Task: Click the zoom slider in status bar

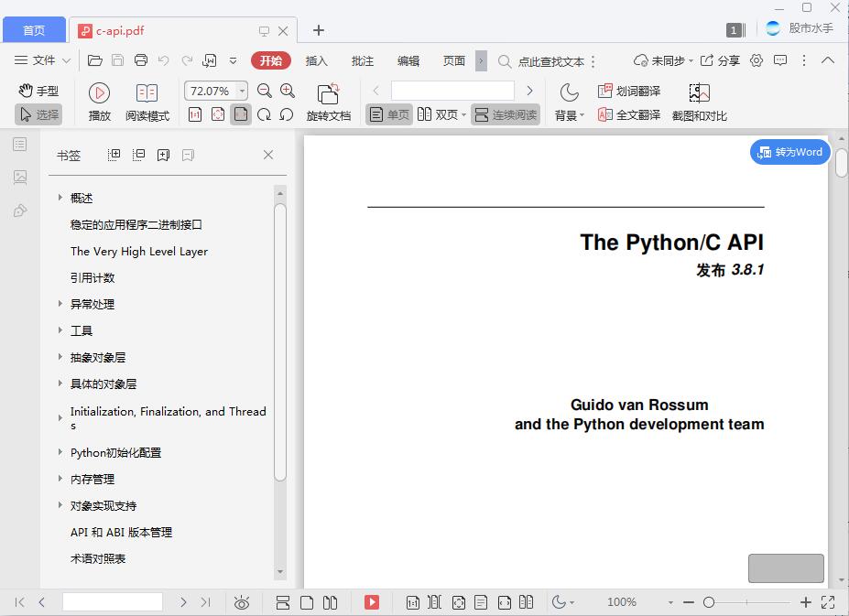Action: [710, 602]
